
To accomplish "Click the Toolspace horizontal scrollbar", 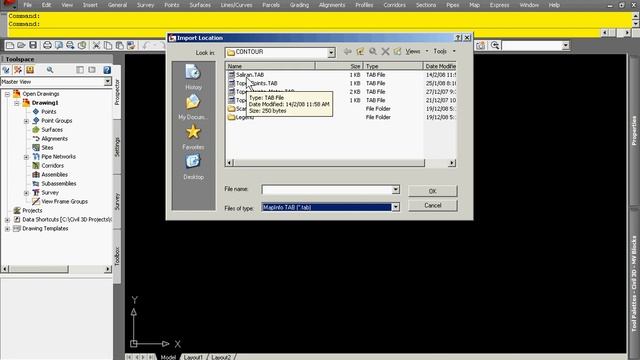I will coord(39,269).
